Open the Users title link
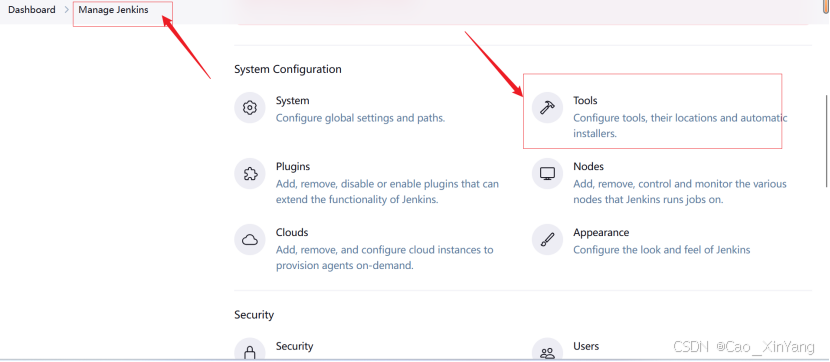 586,346
